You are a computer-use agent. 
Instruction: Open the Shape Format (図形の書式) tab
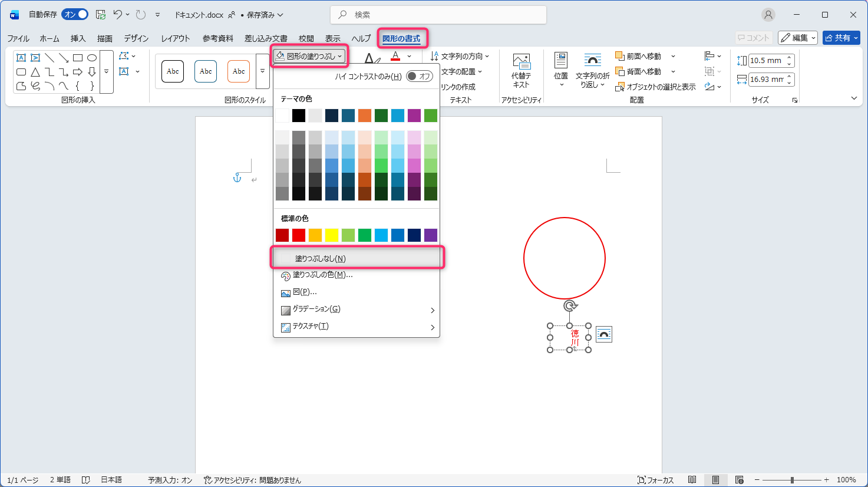click(x=401, y=38)
